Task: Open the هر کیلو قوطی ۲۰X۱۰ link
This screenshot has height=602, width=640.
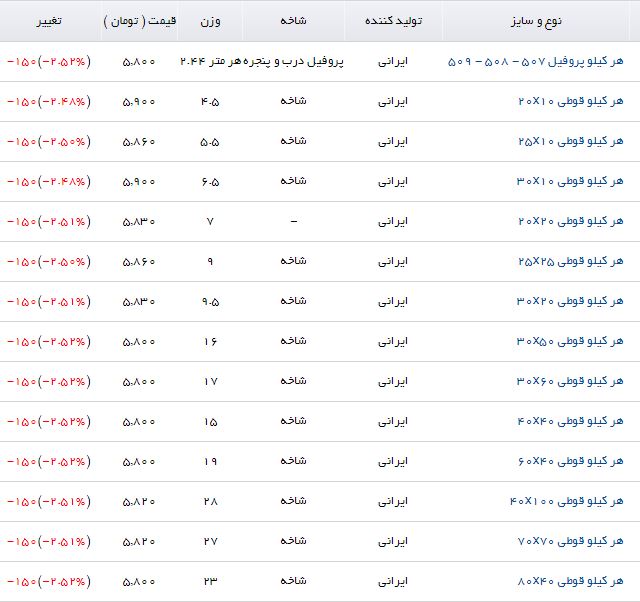Action: pyautogui.click(x=571, y=101)
